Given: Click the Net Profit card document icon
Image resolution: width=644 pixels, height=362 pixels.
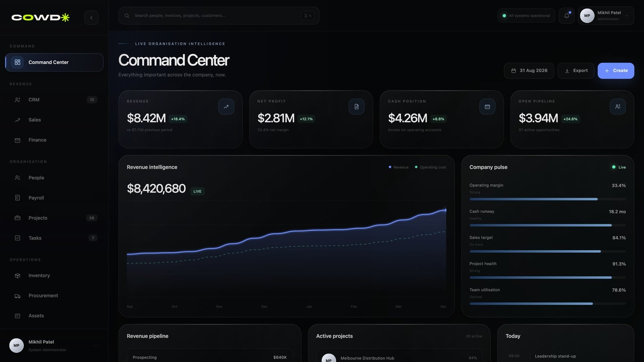Looking at the screenshot, I should (x=357, y=107).
